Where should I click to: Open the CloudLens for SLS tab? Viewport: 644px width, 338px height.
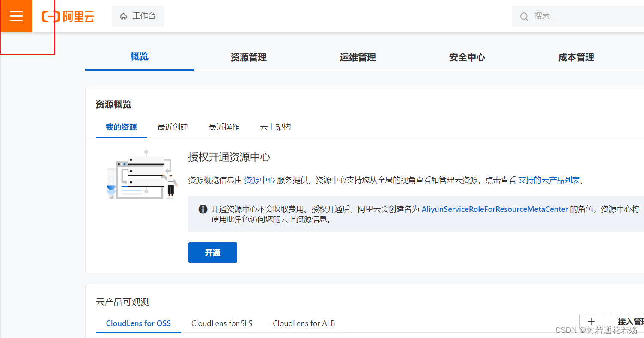[x=221, y=323]
